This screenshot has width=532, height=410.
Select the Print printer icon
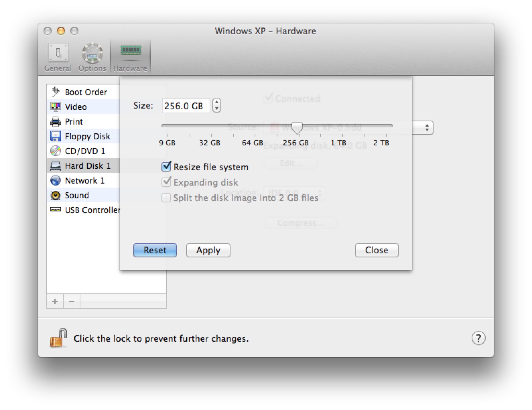click(56, 121)
